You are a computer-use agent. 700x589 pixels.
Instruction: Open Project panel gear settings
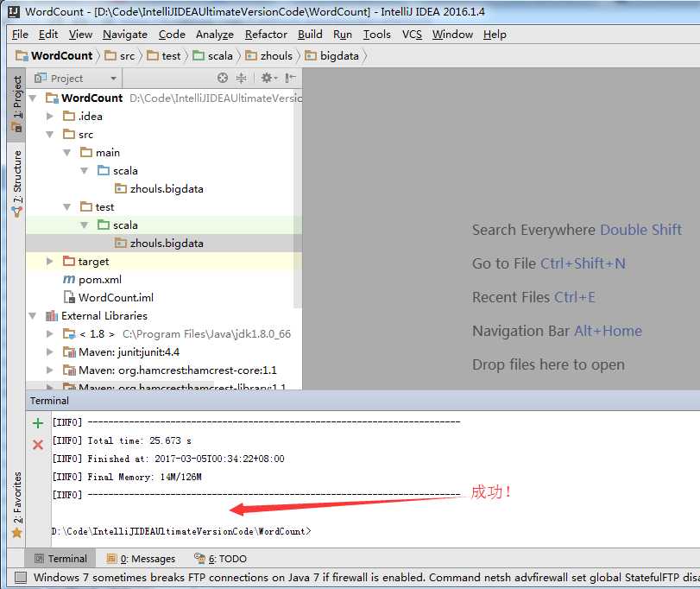pos(268,78)
